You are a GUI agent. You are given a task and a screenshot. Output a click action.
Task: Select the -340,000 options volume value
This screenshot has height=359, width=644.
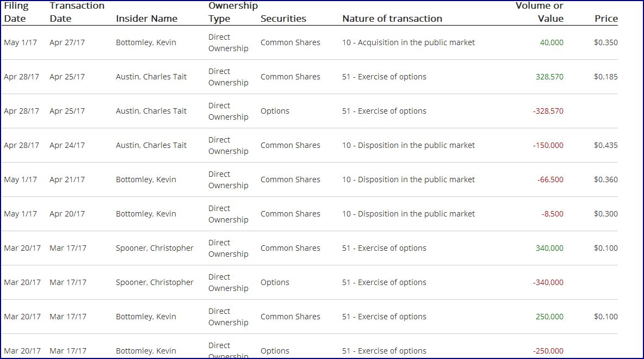coord(548,282)
